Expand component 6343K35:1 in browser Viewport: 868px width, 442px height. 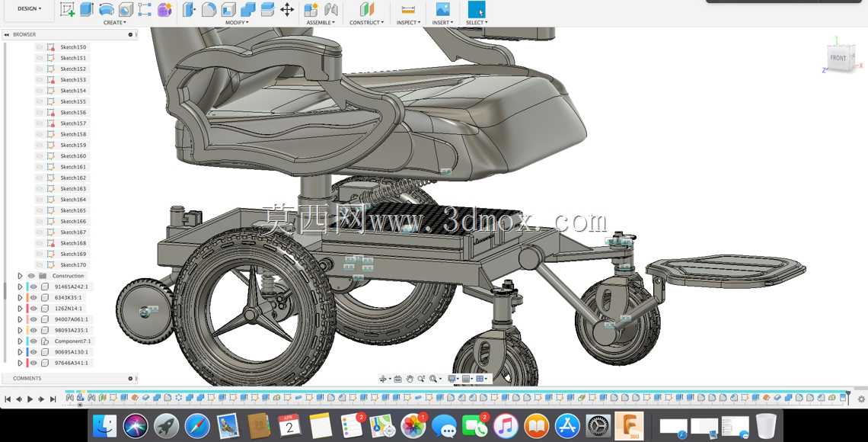(x=20, y=297)
